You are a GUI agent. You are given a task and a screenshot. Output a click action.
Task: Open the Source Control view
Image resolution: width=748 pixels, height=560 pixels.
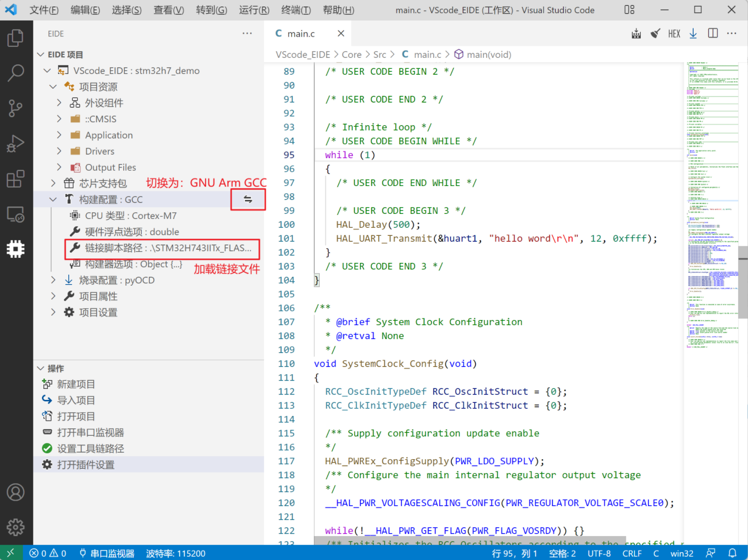tap(15, 108)
